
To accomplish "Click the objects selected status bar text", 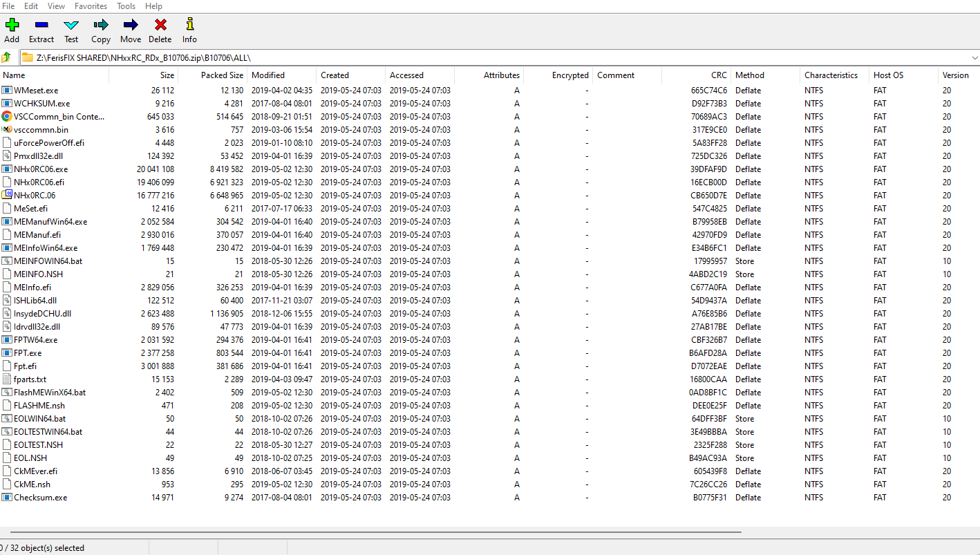I will 43,548.
